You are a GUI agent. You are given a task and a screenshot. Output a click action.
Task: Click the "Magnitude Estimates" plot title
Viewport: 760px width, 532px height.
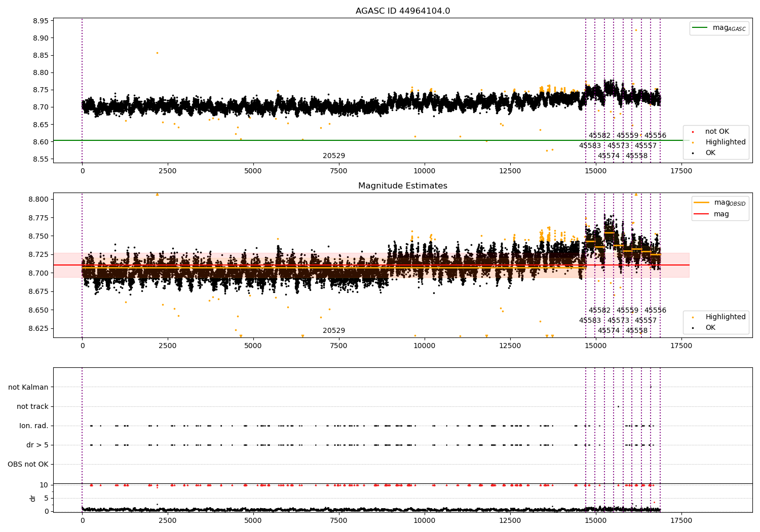(x=403, y=186)
